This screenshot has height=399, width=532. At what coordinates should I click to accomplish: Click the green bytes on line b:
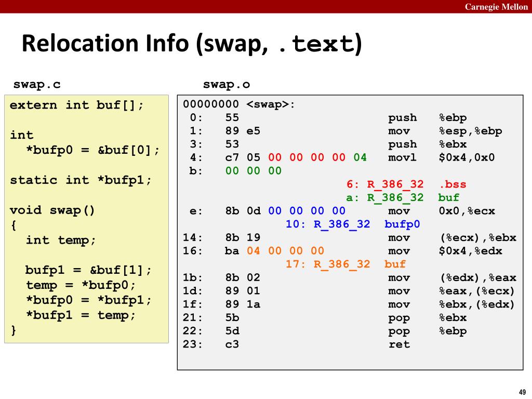click(x=254, y=170)
